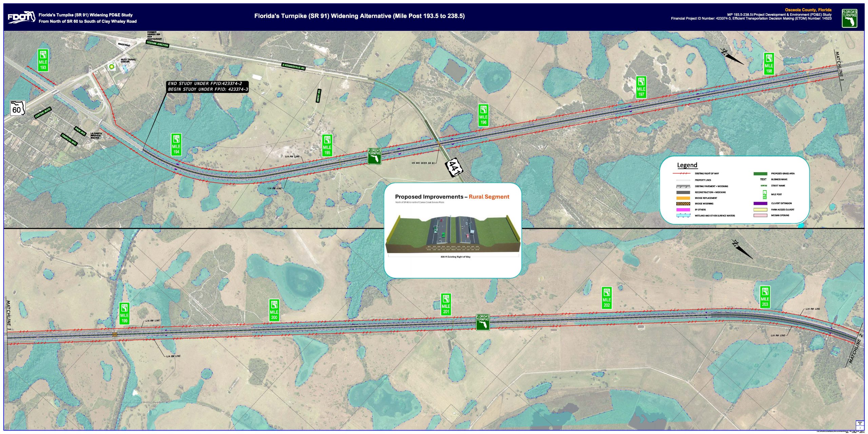The image size is (868, 434).
Task: Select the Mile 196 post marker
Action: click(483, 115)
